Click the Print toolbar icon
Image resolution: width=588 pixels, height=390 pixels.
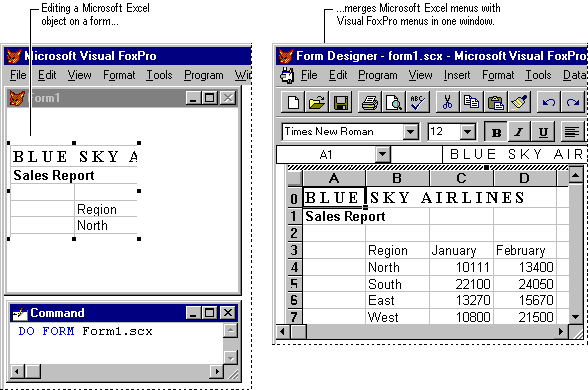pyautogui.click(x=370, y=102)
